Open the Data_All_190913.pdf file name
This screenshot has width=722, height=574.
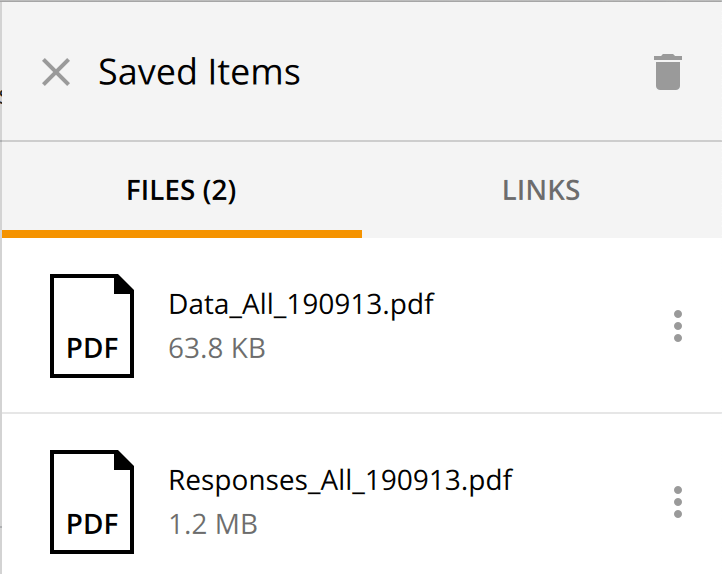(x=301, y=304)
